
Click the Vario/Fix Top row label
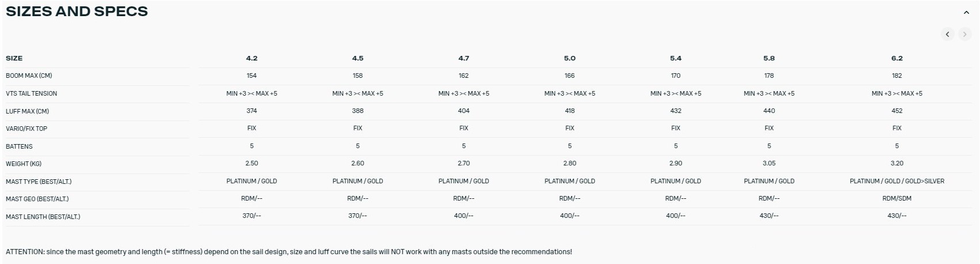(26, 129)
